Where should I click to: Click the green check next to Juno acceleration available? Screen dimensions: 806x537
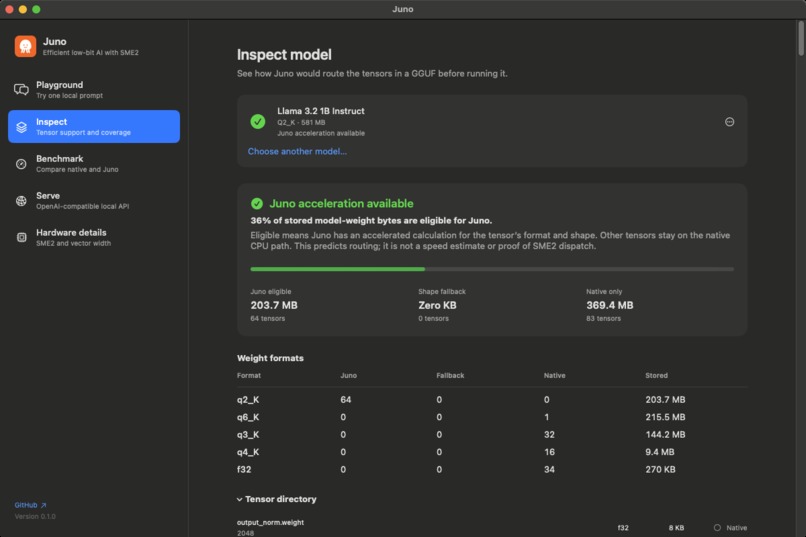pyautogui.click(x=257, y=203)
